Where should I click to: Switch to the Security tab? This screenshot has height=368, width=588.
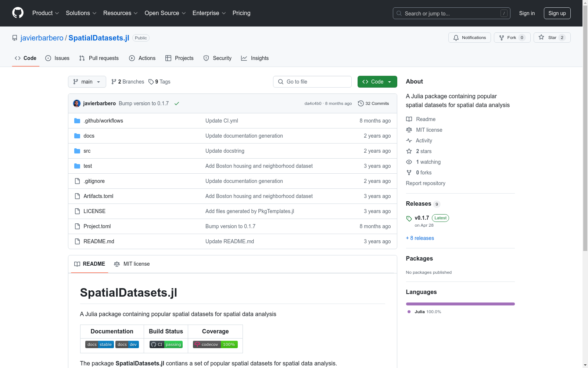click(218, 58)
